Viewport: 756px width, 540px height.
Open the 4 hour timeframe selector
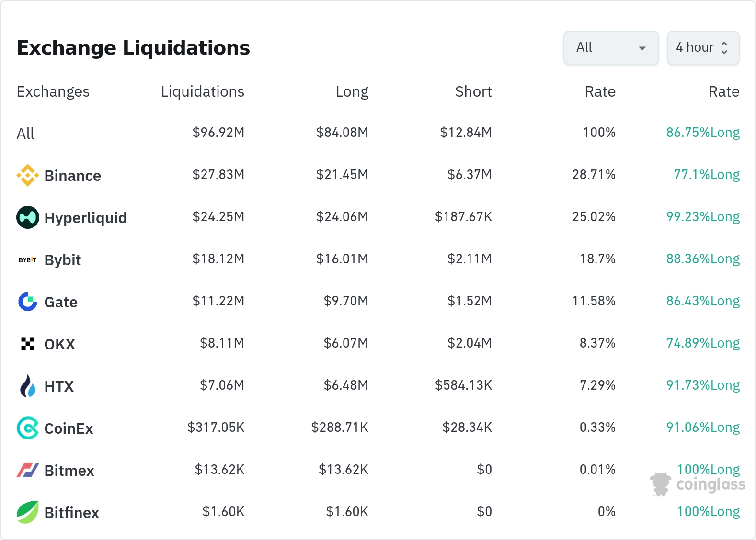[x=703, y=48]
